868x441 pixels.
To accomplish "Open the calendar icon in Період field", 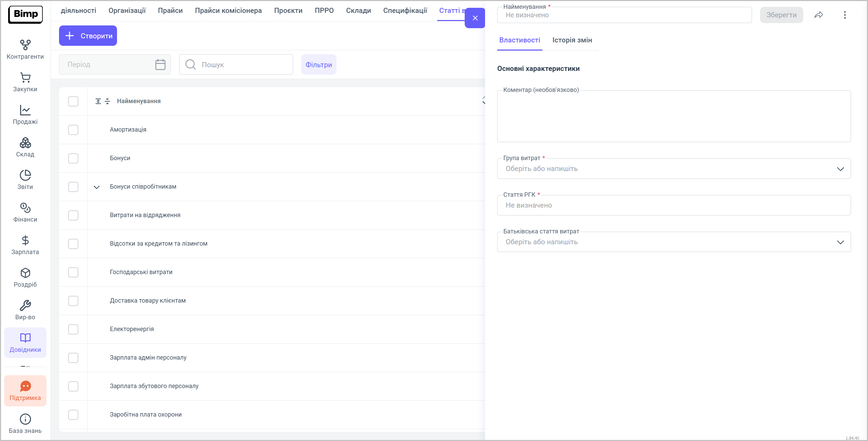I will [x=160, y=64].
